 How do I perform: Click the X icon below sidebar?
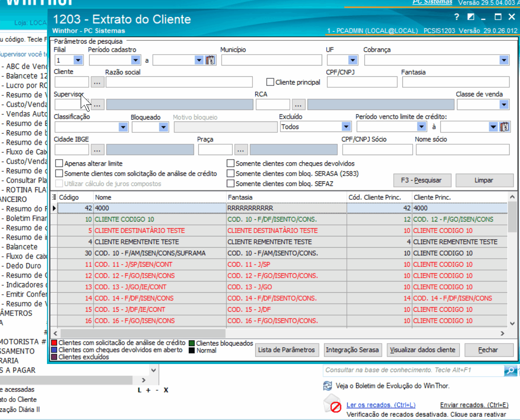pos(166,390)
